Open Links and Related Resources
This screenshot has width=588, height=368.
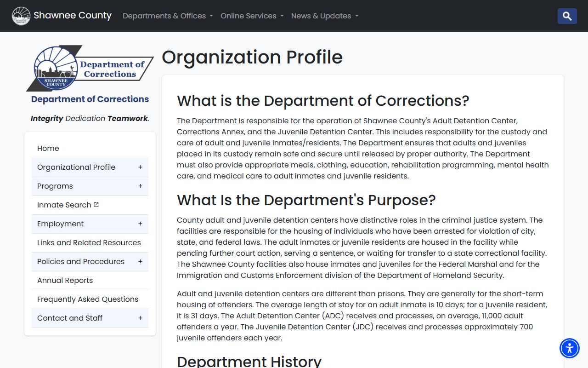(x=90, y=243)
